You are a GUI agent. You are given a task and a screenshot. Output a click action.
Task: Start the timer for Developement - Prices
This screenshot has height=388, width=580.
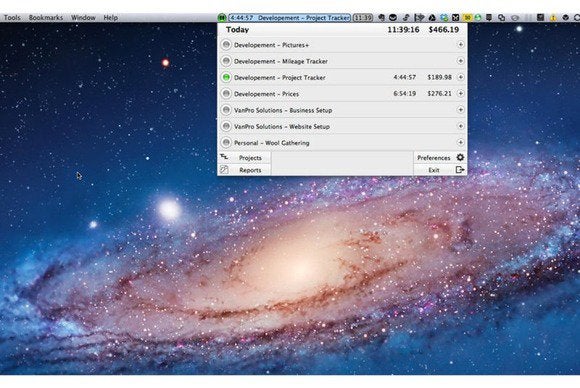(x=226, y=94)
